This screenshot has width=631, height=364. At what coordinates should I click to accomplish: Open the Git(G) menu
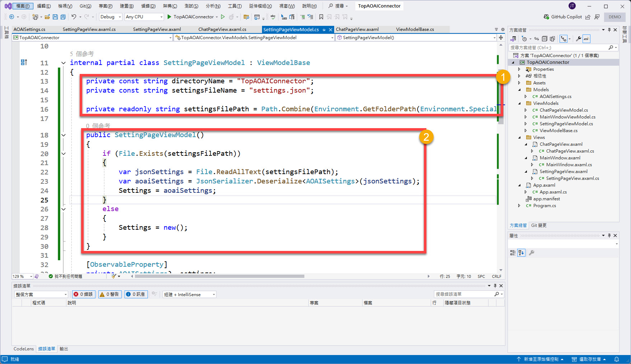click(85, 6)
